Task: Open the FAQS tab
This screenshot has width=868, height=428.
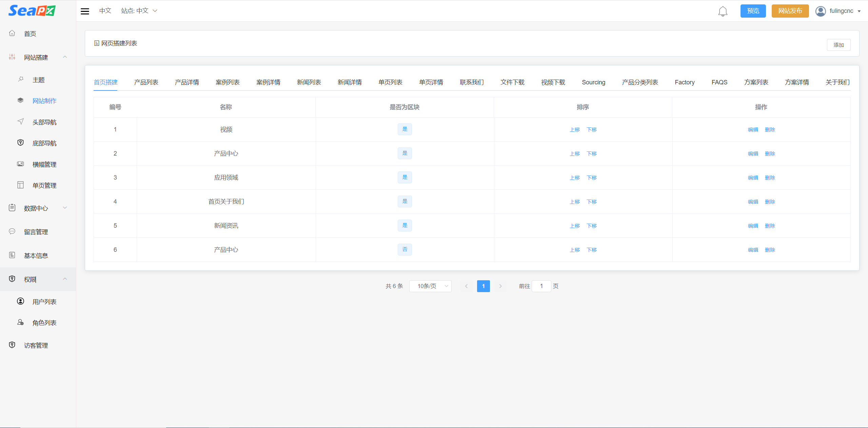Action: pyautogui.click(x=719, y=82)
